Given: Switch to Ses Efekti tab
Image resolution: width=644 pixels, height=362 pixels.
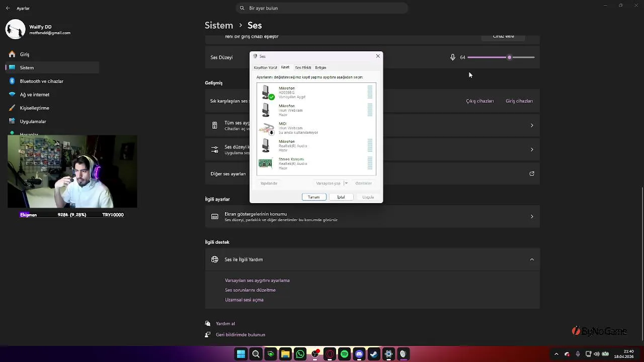Looking at the screenshot, I should (303, 67).
